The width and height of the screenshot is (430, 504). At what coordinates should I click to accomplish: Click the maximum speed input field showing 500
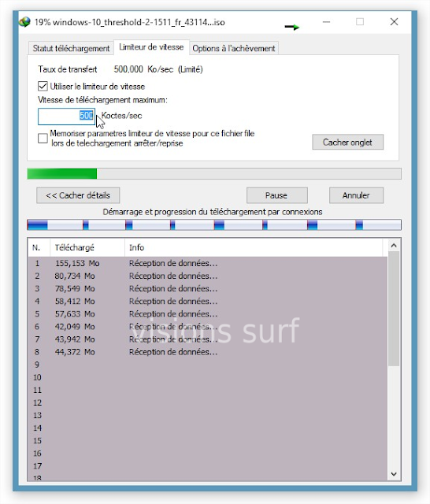[x=66, y=116]
